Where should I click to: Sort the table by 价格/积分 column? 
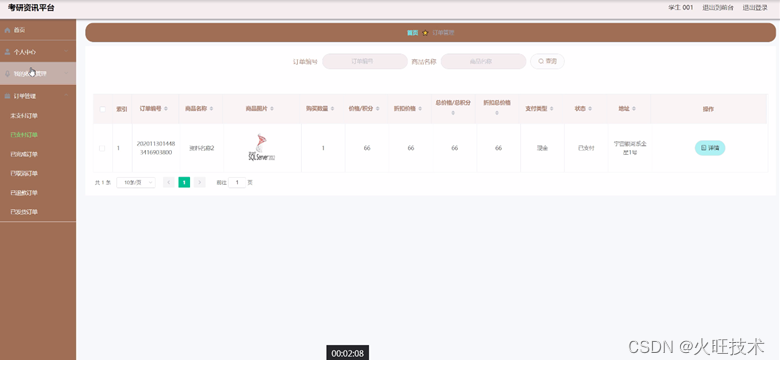pyautogui.click(x=377, y=109)
